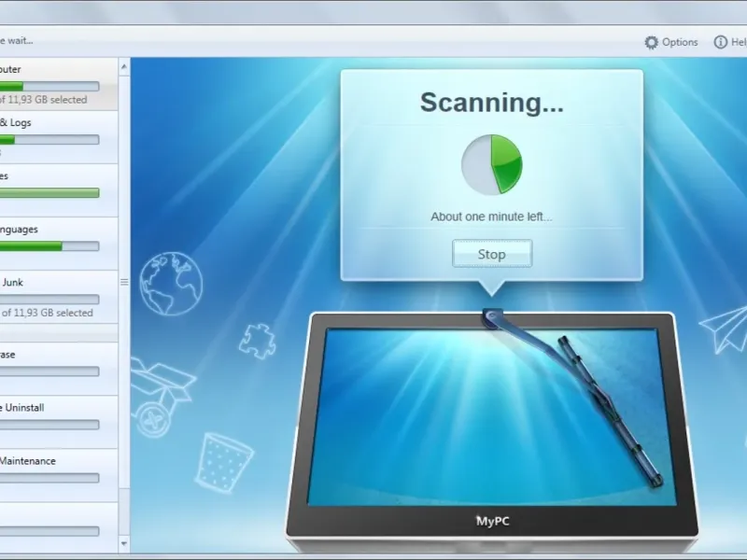
Task: Select the Junk sidebar module
Action: pyautogui.click(x=59, y=298)
